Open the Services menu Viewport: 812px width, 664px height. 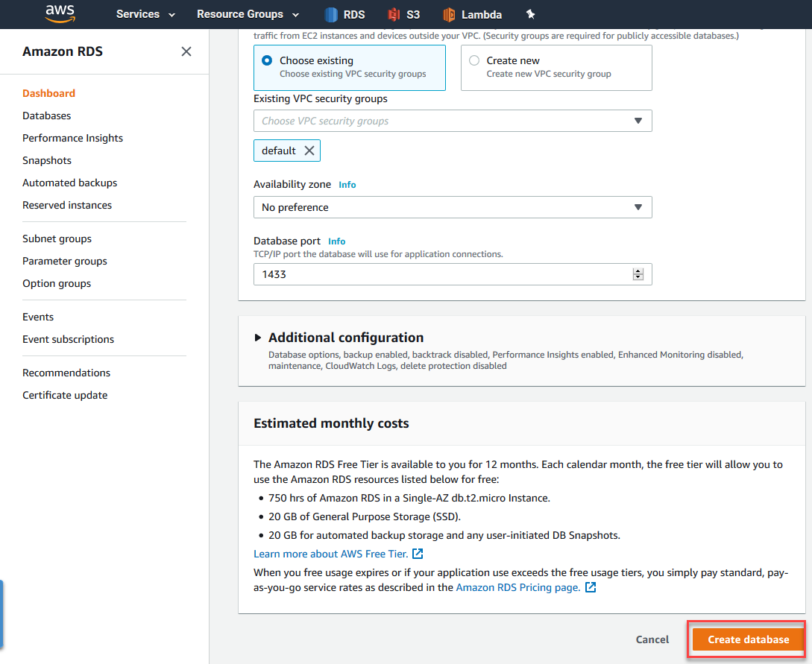pyautogui.click(x=145, y=14)
